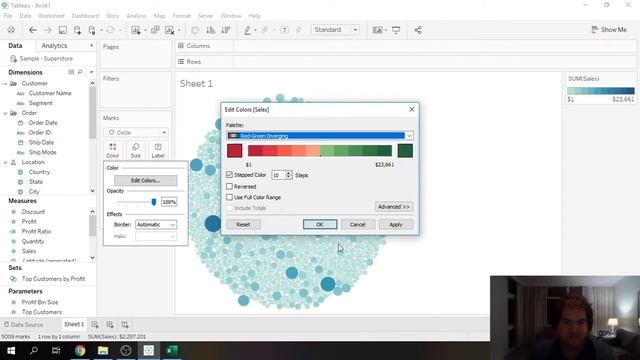Click the Steps spinner arrows
640x360 pixels.
coord(289,175)
